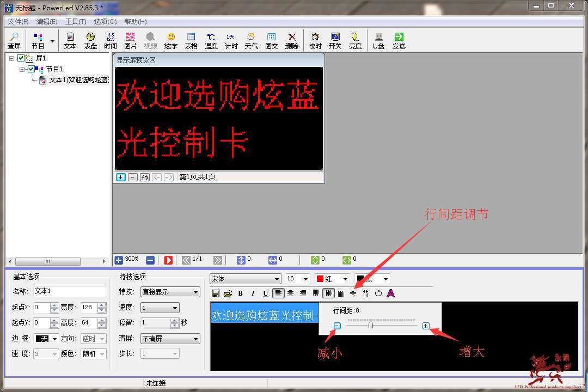This screenshot has width=588, height=392.
Task: Click the open file icon in text editor
Action: [228, 293]
